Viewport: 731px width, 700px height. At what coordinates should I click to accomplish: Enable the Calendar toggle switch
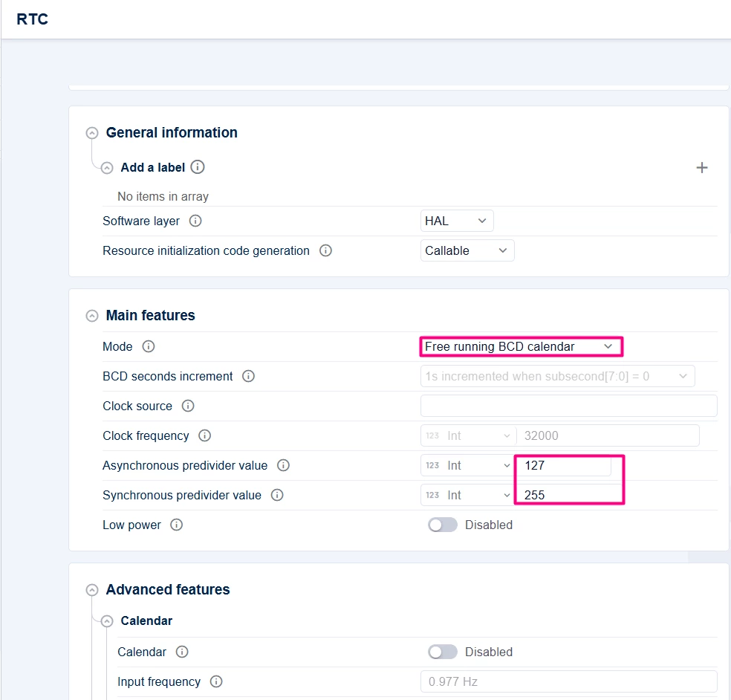(443, 652)
